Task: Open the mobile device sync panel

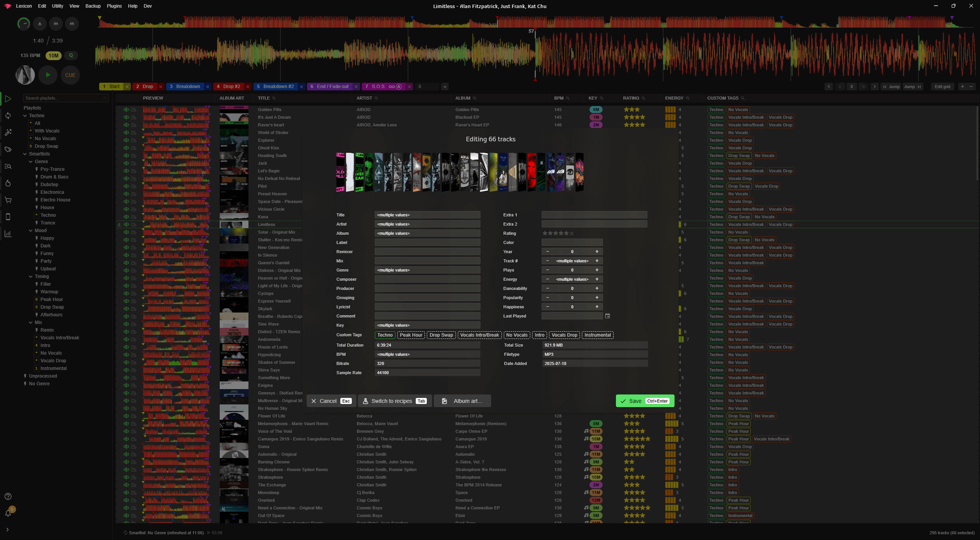Action: (8, 217)
